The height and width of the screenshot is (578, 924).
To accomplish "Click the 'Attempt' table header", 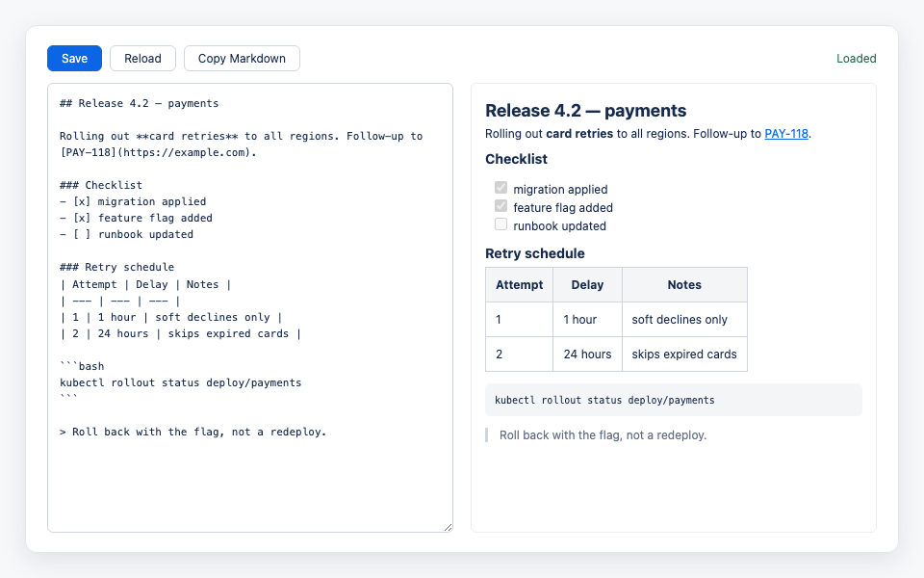I will coord(519,285).
